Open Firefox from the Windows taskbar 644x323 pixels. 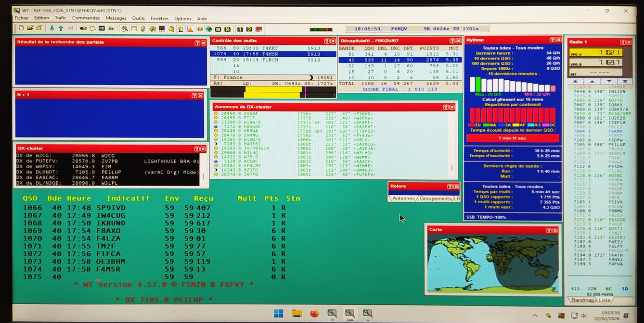click(314, 313)
